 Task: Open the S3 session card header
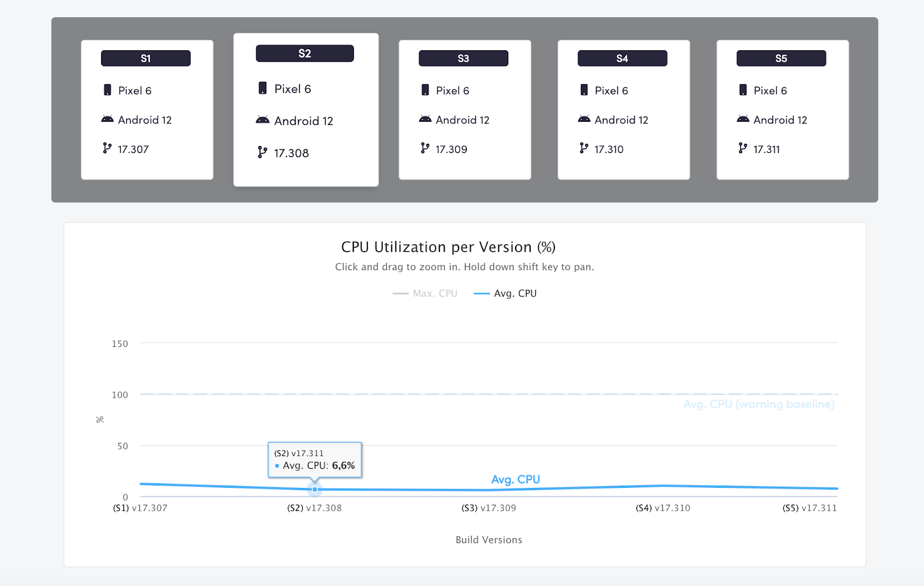(x=463, y=58)
